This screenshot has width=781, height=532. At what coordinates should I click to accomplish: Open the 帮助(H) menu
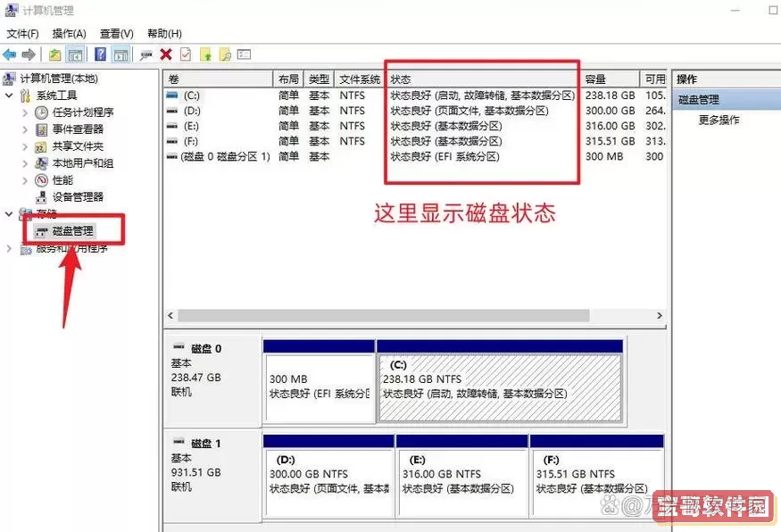click(x=164, y=33)
